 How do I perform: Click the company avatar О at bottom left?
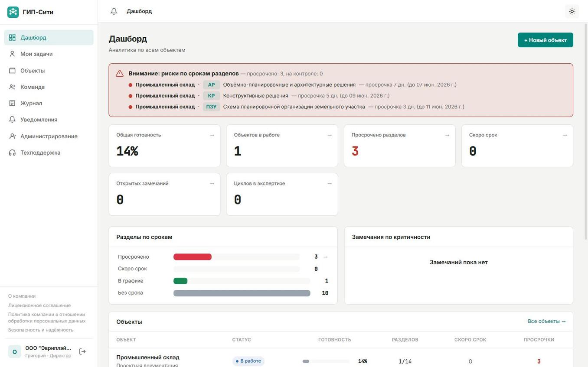click(x=14, y=351)
